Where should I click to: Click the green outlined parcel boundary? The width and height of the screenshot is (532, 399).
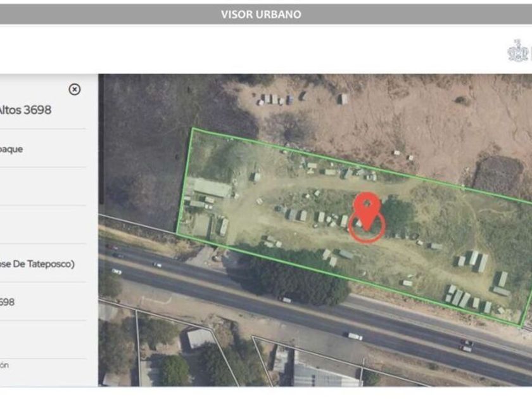pyautogui.click(x=356, y=227)
